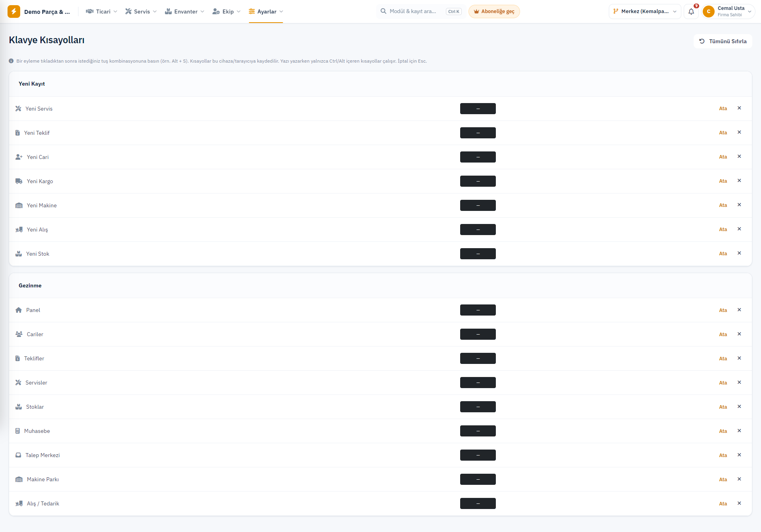Click the Yeni Cari user-plus icon
The width and height of the screenshot is (761, 532).
click(x=19, y=157)
